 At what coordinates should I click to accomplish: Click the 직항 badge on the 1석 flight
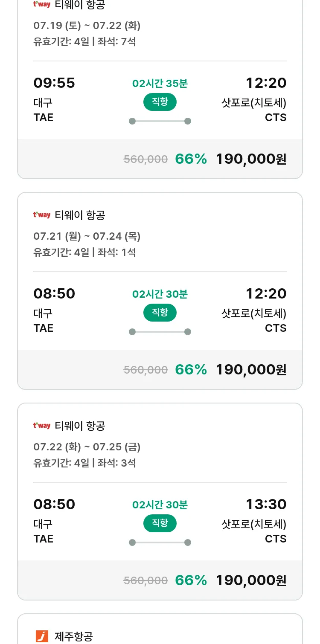click(x=160, y=313)
